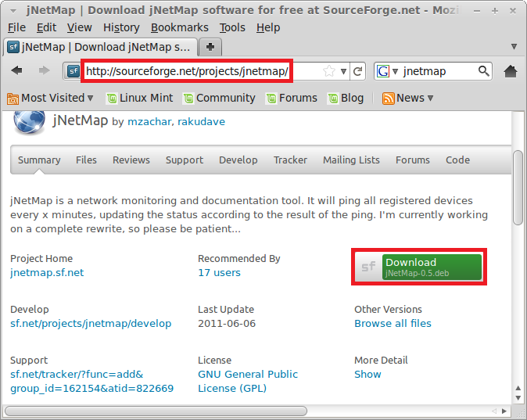The image size is (527, 420).
Task: Go to the Home page icon
Action: pyautogui.click(x=511, y=71)
